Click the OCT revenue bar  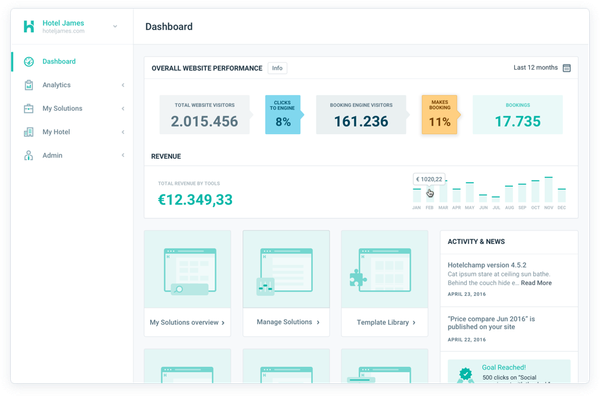click(x=535, y=191)
